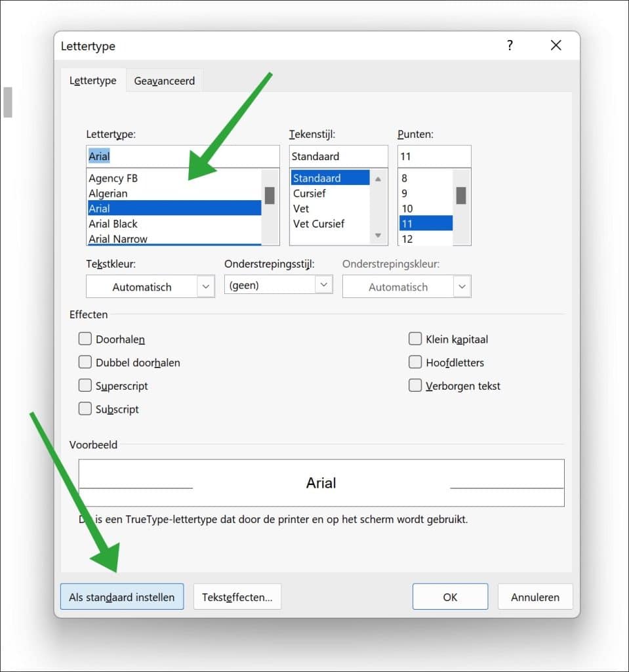Switch to the Lettertype tab
The height and width of the screenshot is (672, 629).
tap(92, 80)
